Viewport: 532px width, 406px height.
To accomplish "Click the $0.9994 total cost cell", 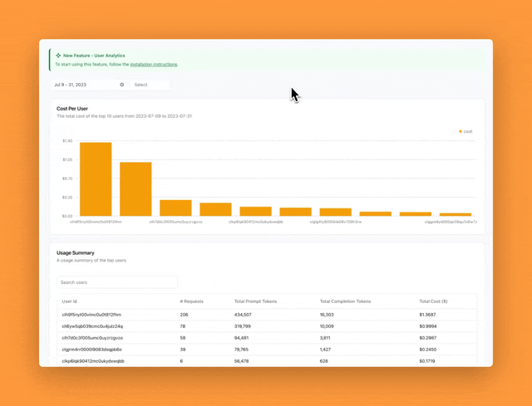I will click(x=428, y=326).
